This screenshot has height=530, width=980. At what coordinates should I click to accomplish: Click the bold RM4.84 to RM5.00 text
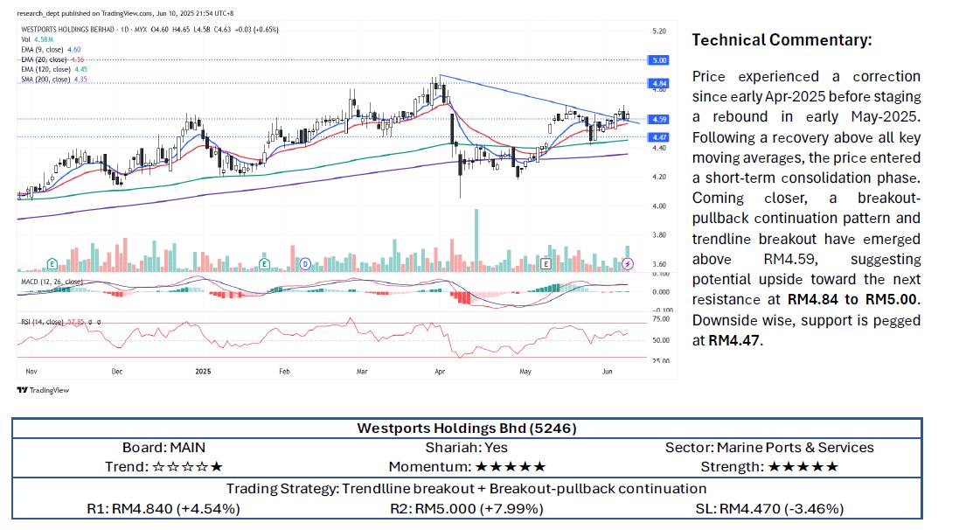click(852, 299)
